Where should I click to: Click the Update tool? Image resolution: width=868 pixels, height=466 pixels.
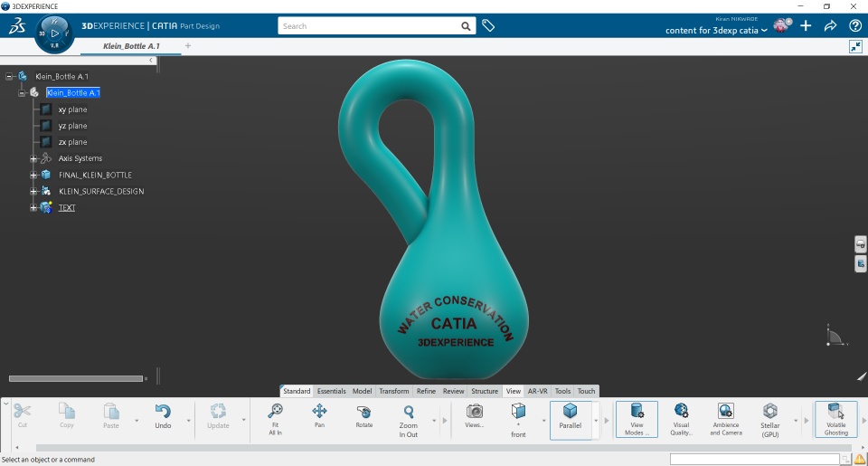218,415
